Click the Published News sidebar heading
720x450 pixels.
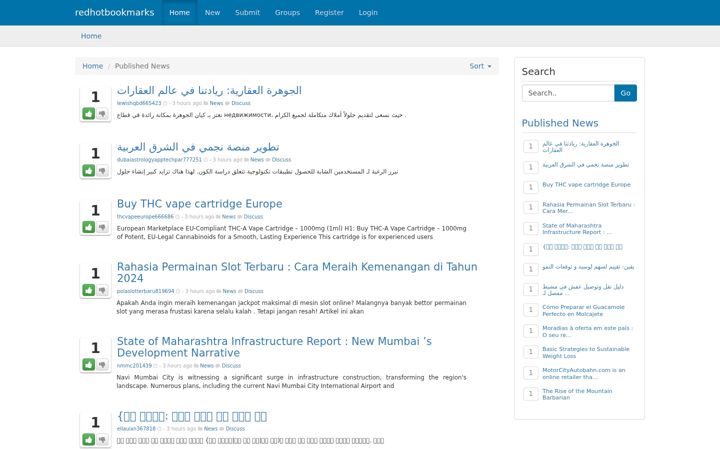point(560,123)
